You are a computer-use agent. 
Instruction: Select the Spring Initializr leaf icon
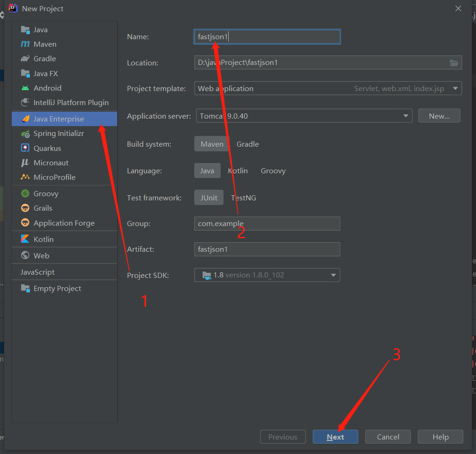pyautogui.click(x=25, y=134)
